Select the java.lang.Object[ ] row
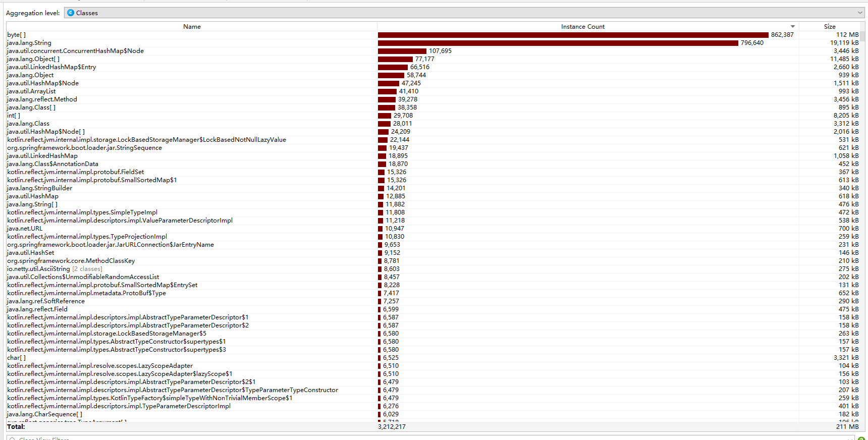868x440 pixels. 433,59
